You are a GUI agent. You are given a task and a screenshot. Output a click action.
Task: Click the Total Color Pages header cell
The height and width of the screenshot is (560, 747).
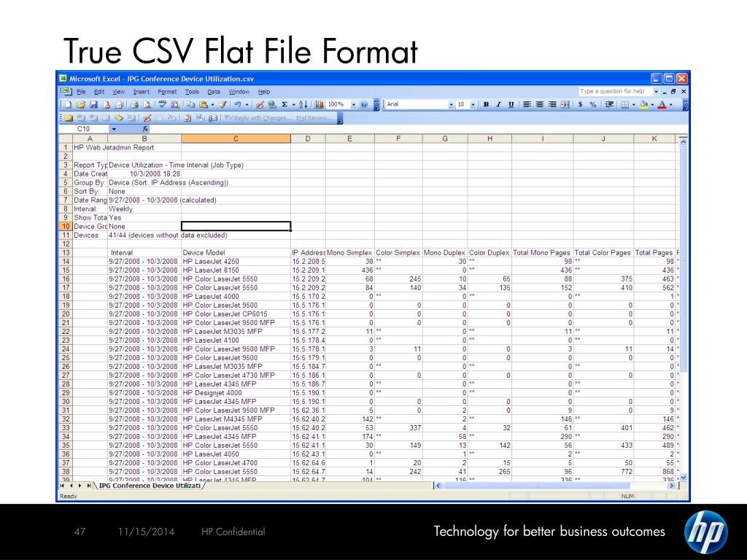pos(603,252)
